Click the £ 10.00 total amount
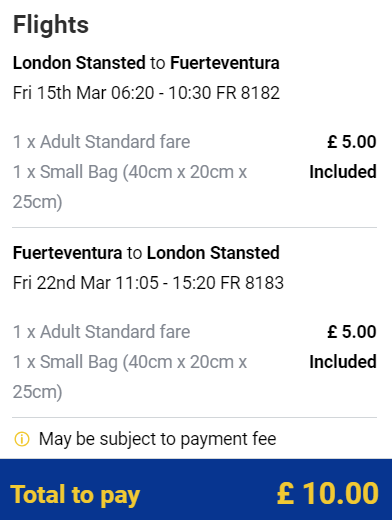The width and height of the screenshot is (392, 520). point(328,494)
